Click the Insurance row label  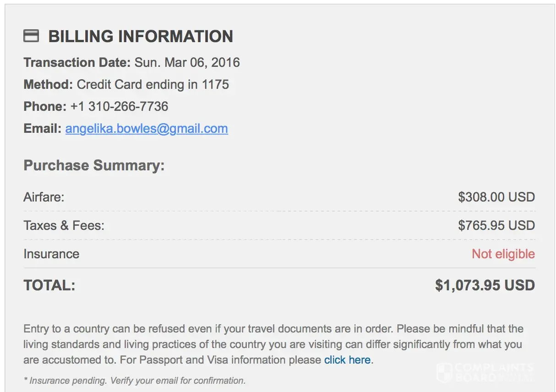51,254
